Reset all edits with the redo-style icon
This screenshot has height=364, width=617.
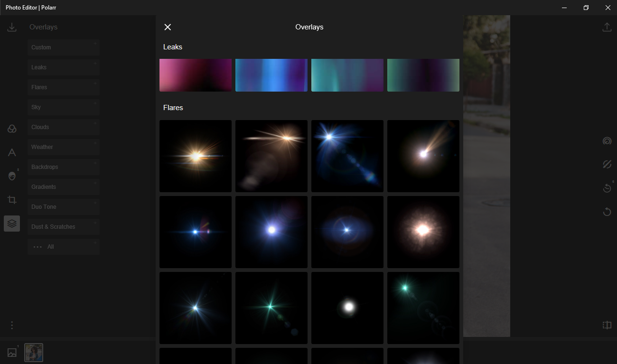(607, 212)
